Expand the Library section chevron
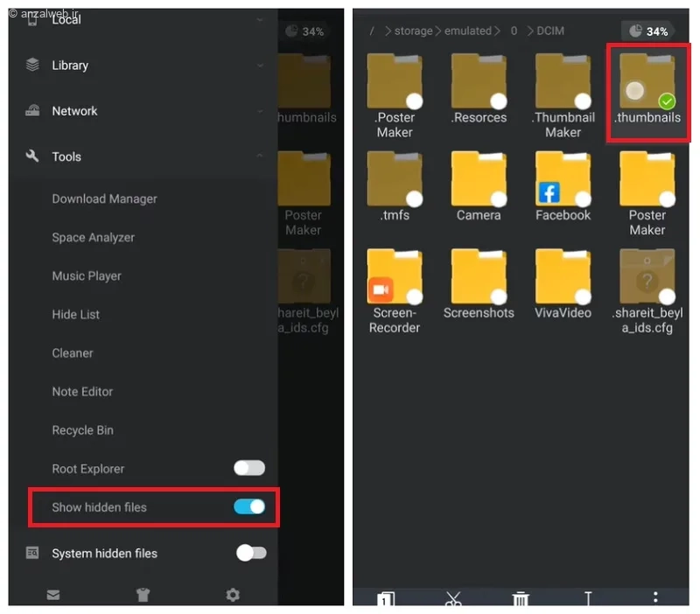The width and height of the screenshot is (700, 614). [x=260, y=66]
